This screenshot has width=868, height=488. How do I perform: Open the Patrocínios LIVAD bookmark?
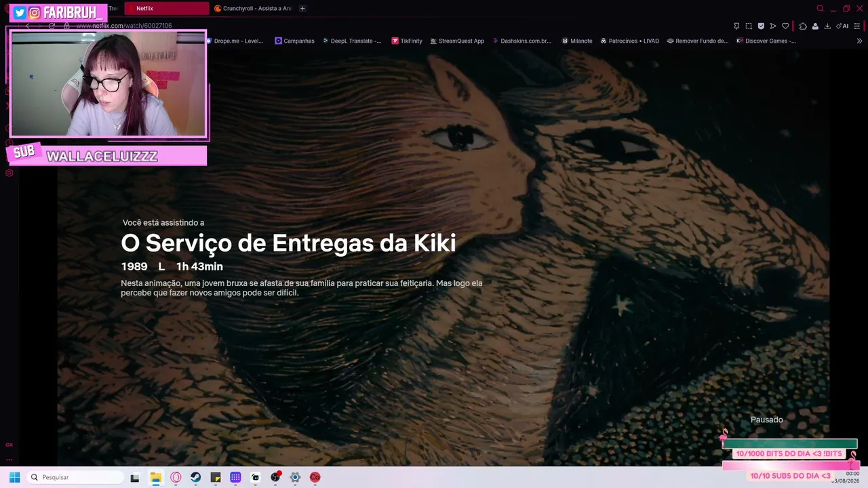point(630,41)
